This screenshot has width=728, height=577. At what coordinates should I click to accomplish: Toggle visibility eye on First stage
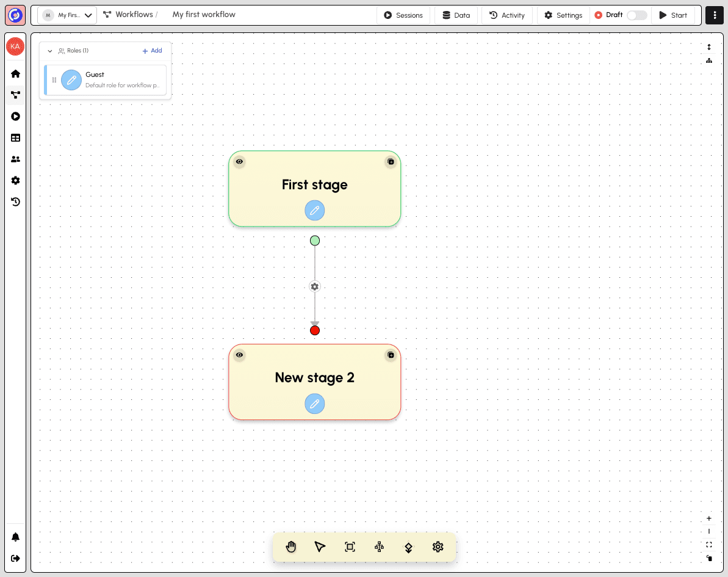tap(239, 161)
